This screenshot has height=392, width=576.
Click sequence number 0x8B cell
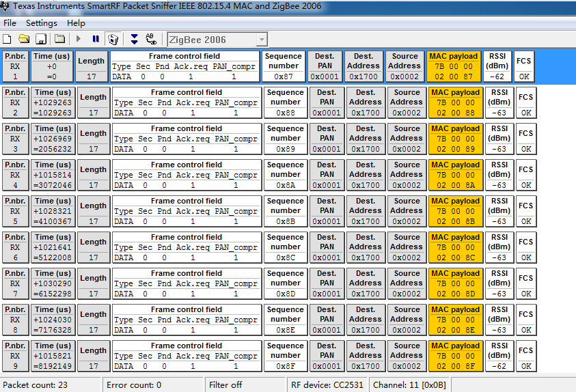pos(286,212)
